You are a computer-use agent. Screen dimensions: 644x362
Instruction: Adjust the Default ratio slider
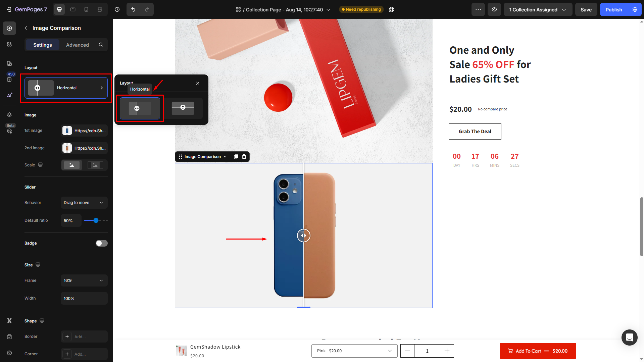pos(96,220)
